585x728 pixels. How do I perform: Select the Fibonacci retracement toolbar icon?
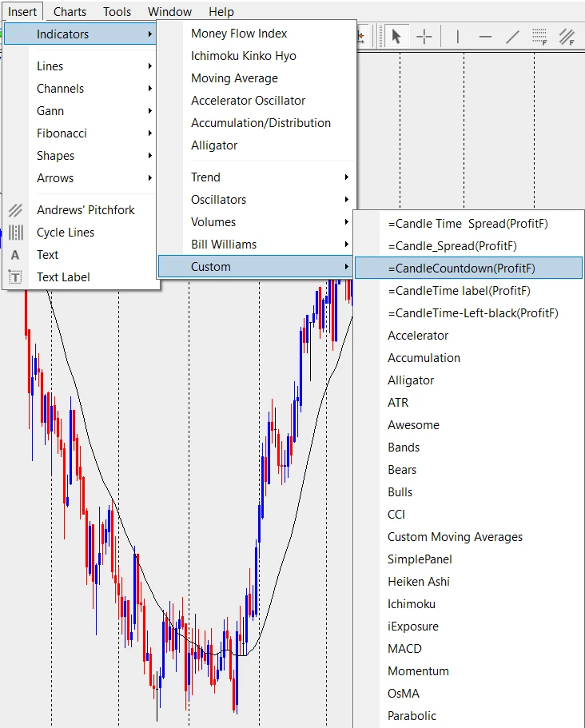539,37
